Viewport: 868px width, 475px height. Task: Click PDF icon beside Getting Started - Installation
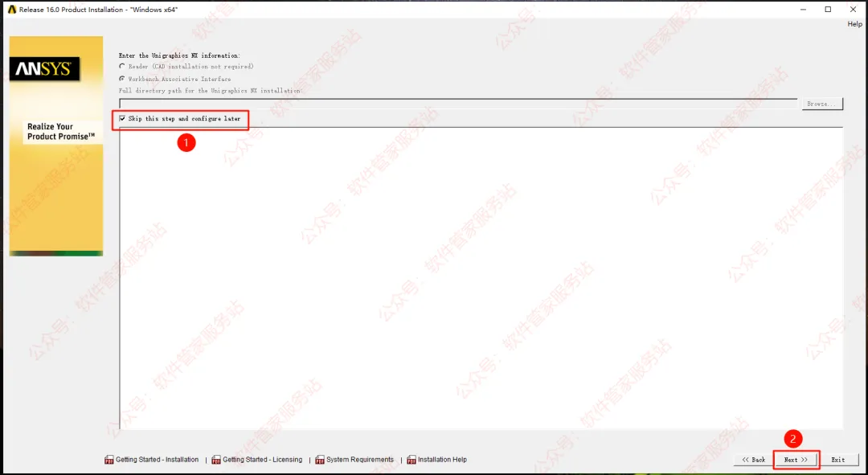(x=109, y=460)
